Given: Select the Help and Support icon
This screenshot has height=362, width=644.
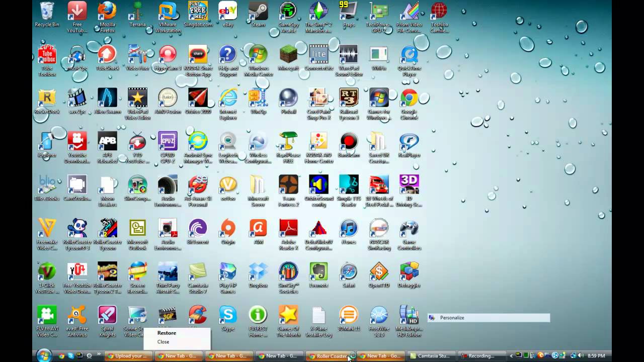Looking at the screenshot, I should pyautogui.click(x=228, y=61).
